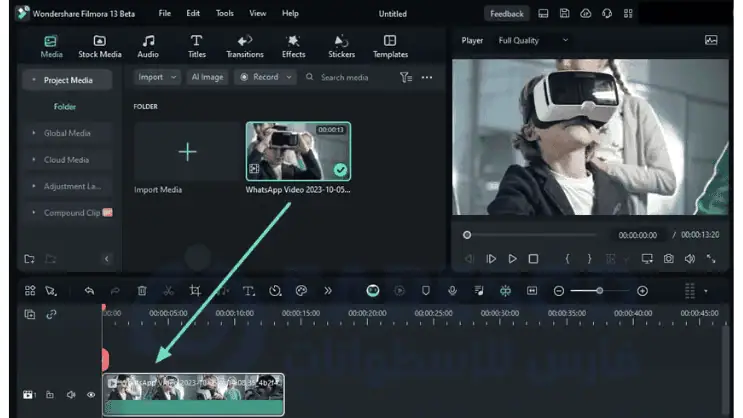Open the Record dropdown

[265, 77]
